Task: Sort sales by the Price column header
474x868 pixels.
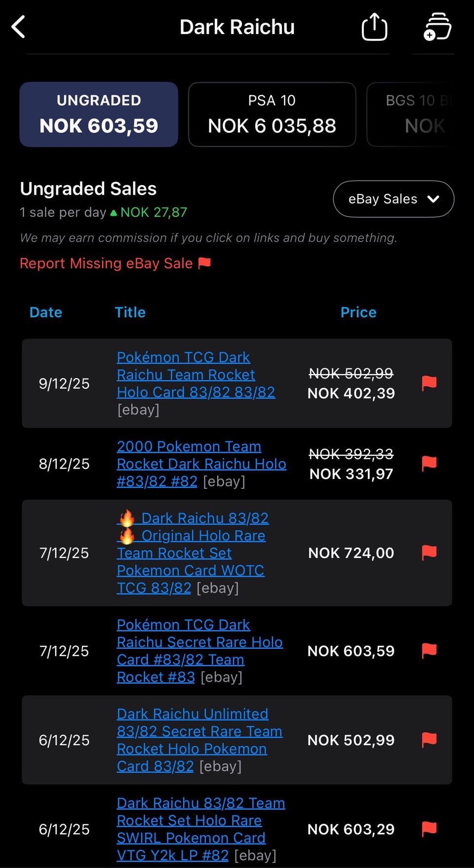Action: (358, 312)
